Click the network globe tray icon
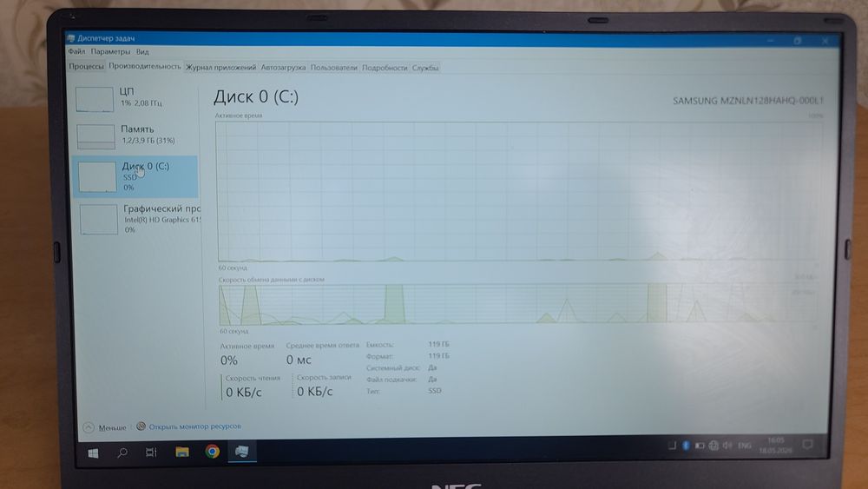 click(x=713, y=446)
